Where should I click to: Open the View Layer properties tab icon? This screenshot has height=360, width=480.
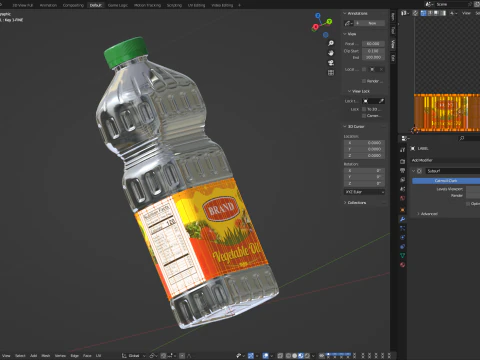point(403,180)
